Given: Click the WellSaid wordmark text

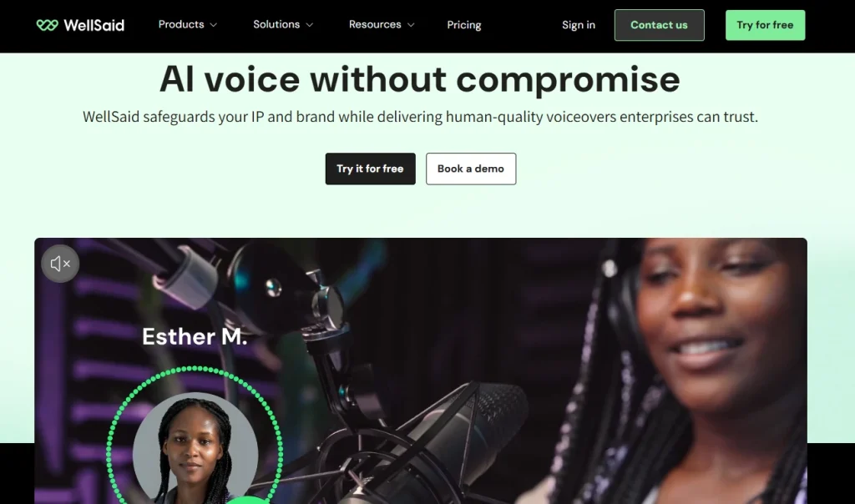Looking at the screenshot, I should [x=94, y=25].
